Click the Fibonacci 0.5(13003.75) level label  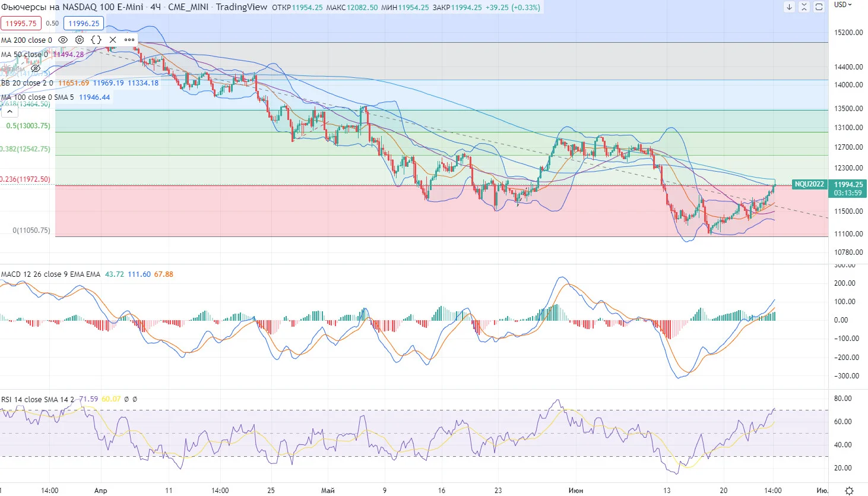(x=28, y=126)
